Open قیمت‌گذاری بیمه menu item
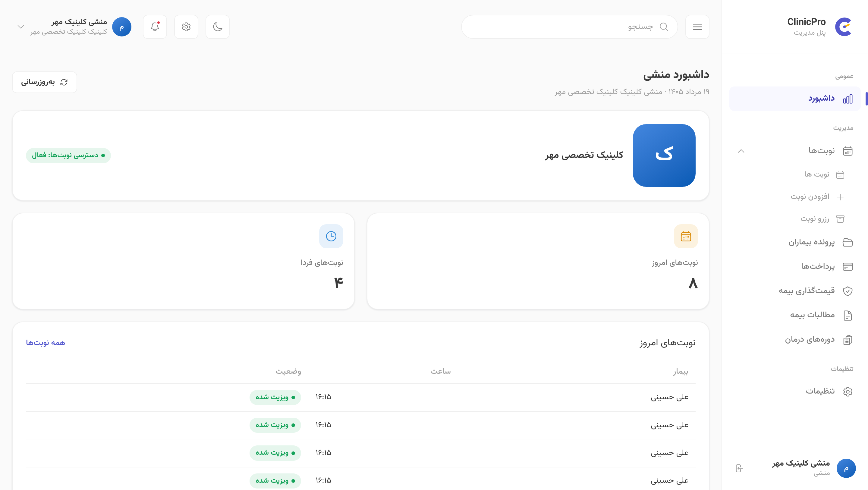The width and height of the screenshot is (868, 490). pyautogui.click(x=795, y=291)
